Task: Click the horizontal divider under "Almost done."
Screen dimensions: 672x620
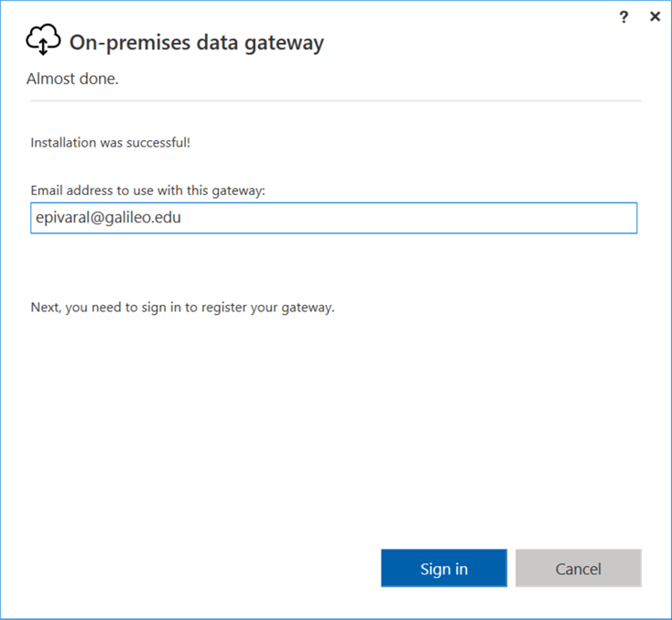Action: 333,100
